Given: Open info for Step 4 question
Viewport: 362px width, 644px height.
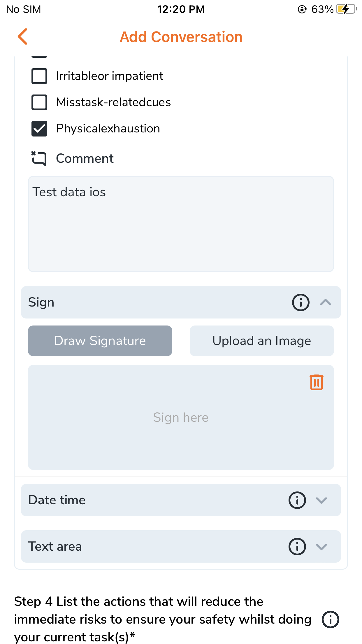Looking at the screenshot, I should [330, 619].
